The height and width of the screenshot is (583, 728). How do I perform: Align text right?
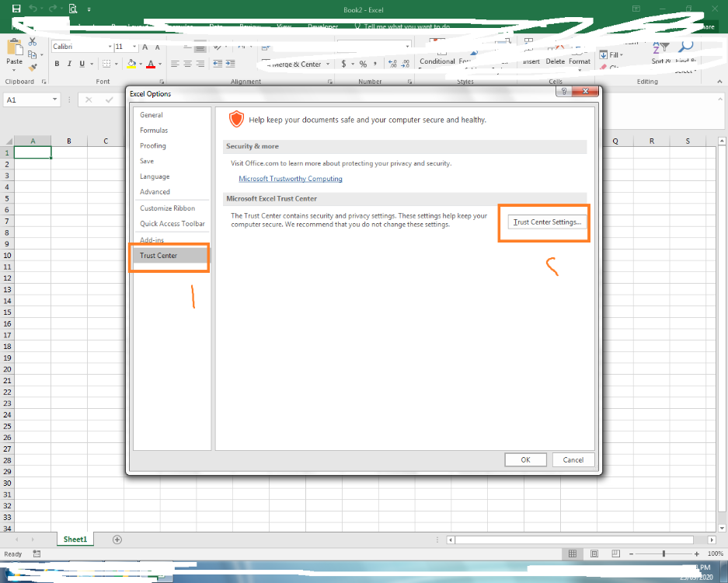(x=200, y=64)
